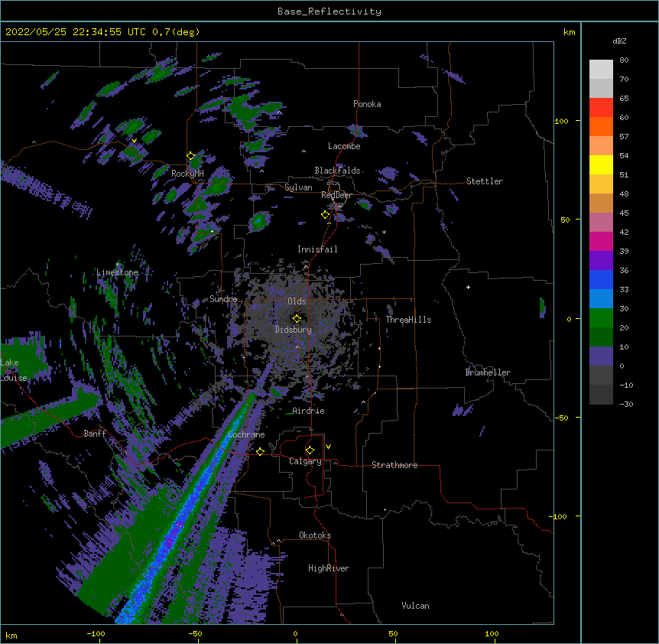Pick the light blue 30-33 dBZ swatch
The height and width of the screenshot is (644, 659).
(601, 299)
